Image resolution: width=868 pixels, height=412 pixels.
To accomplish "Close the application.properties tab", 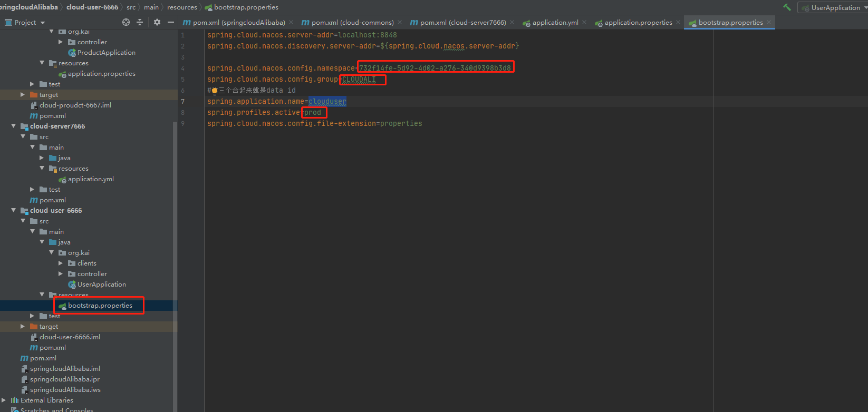I will tap(678, 22).
